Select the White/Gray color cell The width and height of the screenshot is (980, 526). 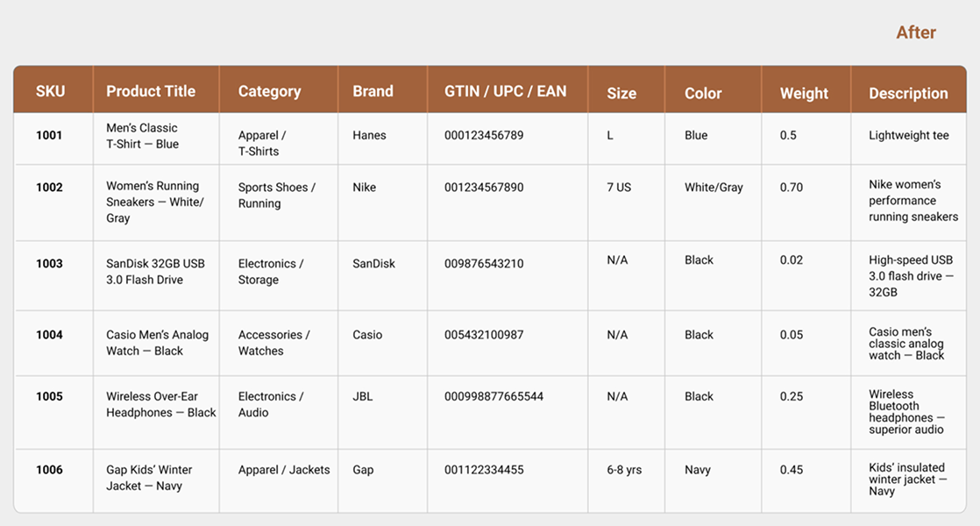(714, 187)
